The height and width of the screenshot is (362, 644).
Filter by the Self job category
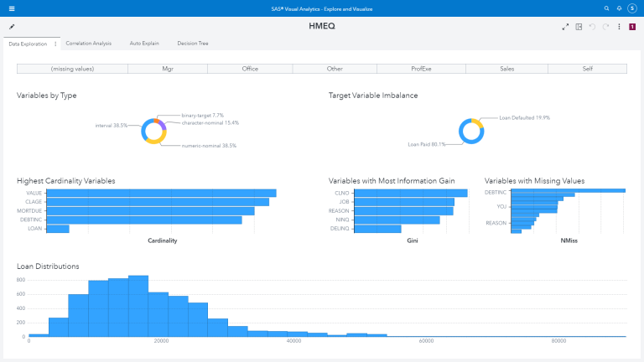coord(587,69)
